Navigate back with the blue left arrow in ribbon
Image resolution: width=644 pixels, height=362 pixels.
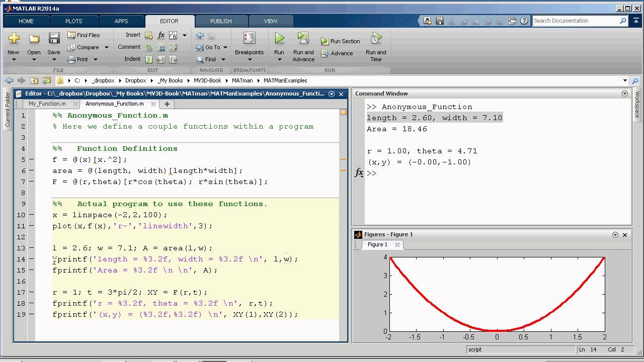click(200, 35)
